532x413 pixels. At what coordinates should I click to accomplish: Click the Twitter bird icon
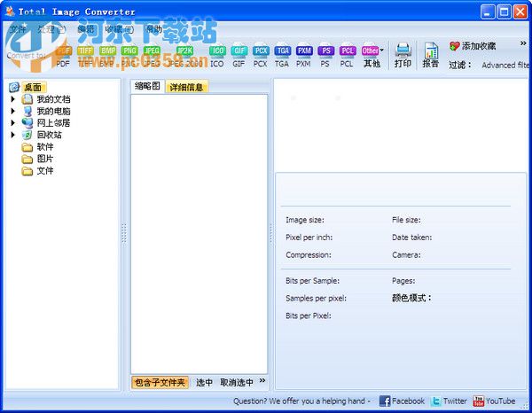tap(436, 401)
